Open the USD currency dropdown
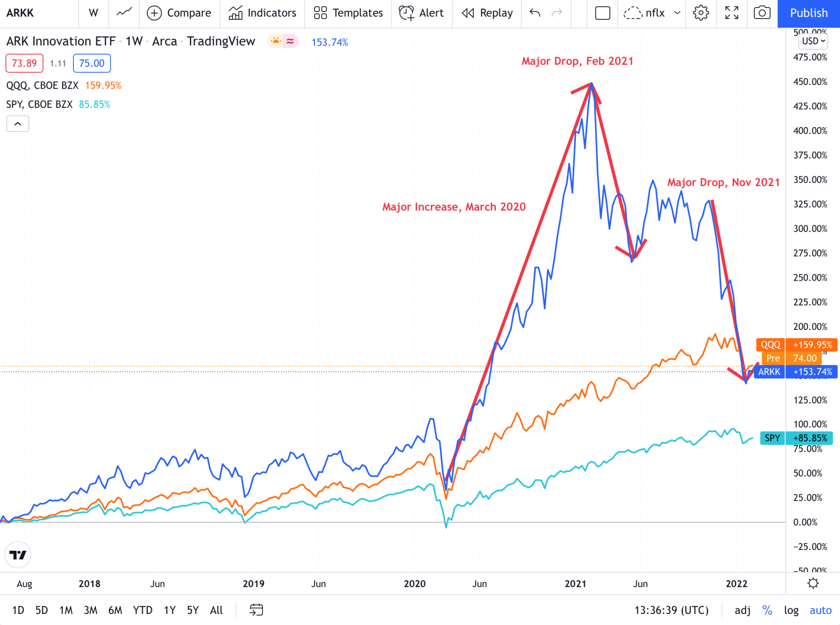Image resolution: width=840 pixels, height=625 pixels. pyautogui.click(x=813, y=41)
